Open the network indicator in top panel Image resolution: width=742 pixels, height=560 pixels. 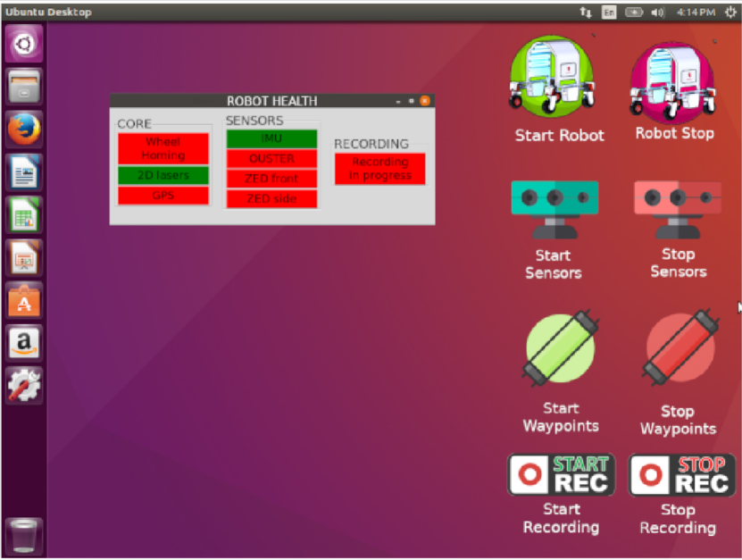pyautogui.click(x=586, y=13)
